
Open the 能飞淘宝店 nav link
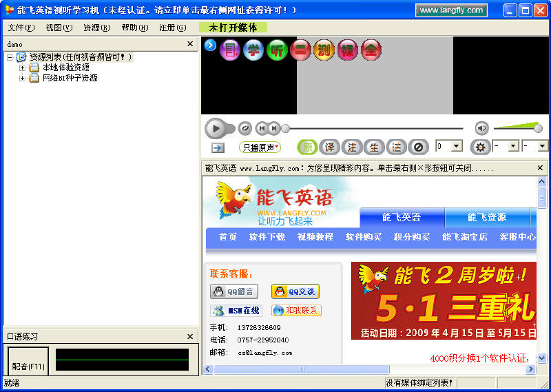[465, 236]
